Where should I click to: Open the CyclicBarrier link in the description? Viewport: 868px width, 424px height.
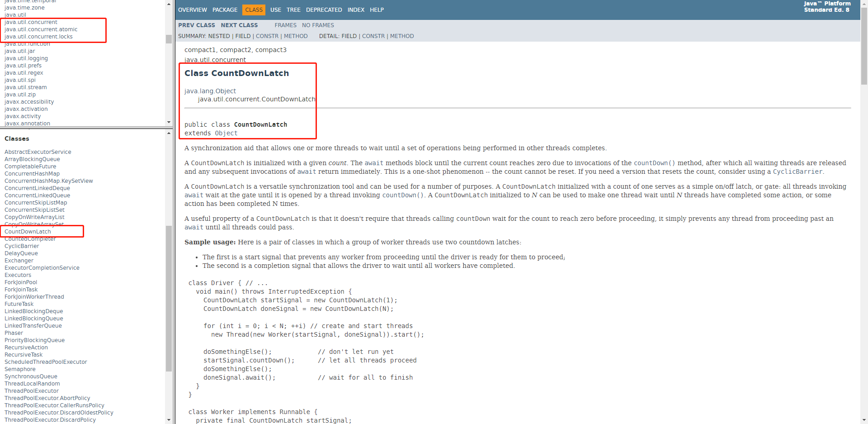pyautogui.click(x=797, y=172)
